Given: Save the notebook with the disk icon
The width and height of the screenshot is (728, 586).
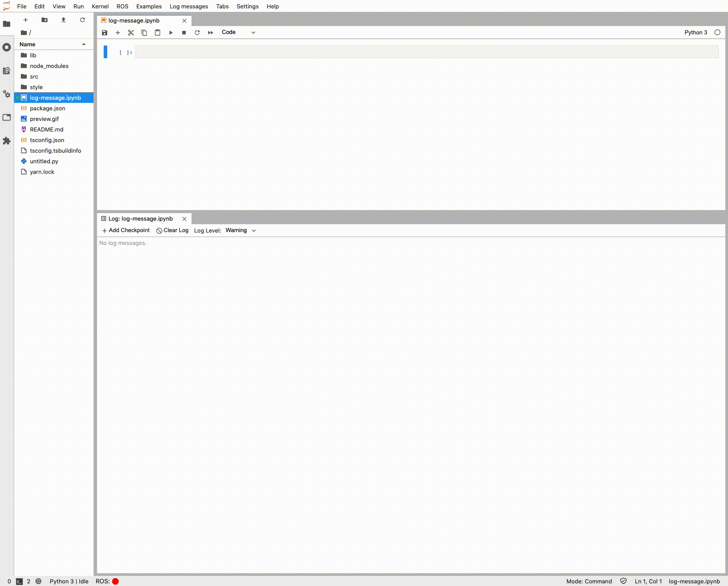Looking at the screenshot, I should click(x=105, y=33).
